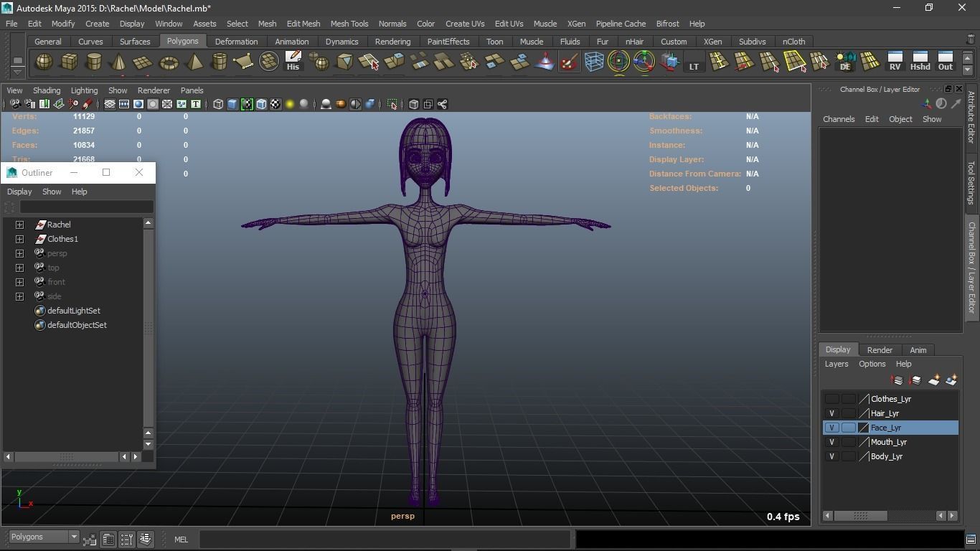Move selected layer down in list
Screen dimensions: 980x551
(915, 380)
